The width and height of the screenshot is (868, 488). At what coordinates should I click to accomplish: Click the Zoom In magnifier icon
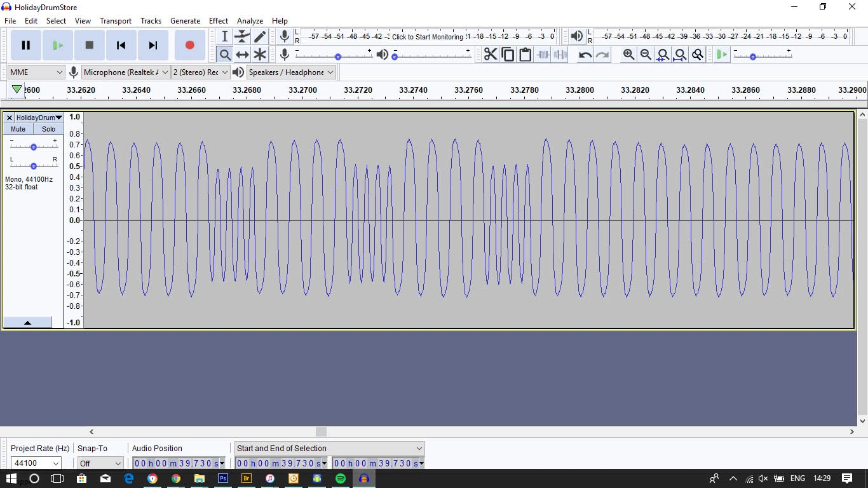click(628, 55)
